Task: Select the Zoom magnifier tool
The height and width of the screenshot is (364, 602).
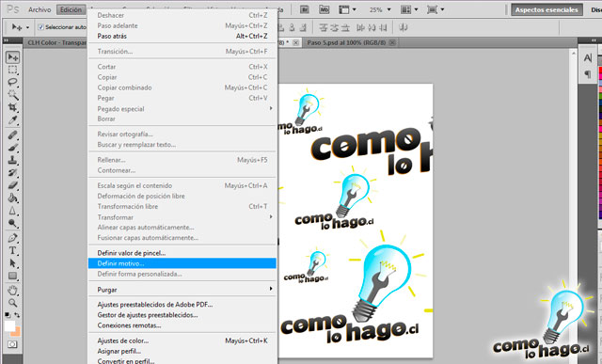Action: tap(12, 303)
